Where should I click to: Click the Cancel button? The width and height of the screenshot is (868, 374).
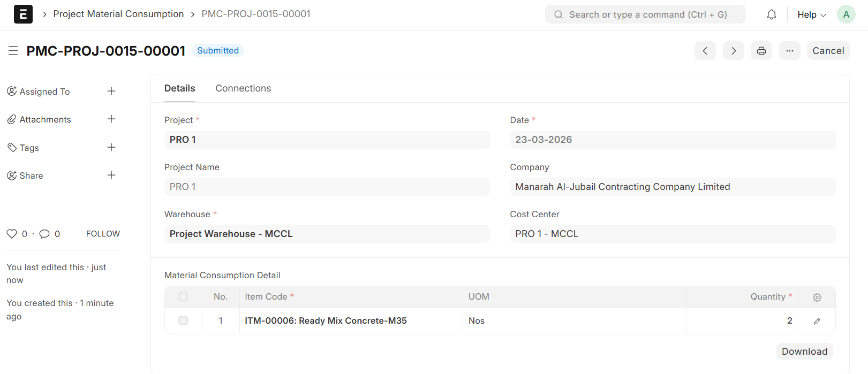click(x=828, y=51)
